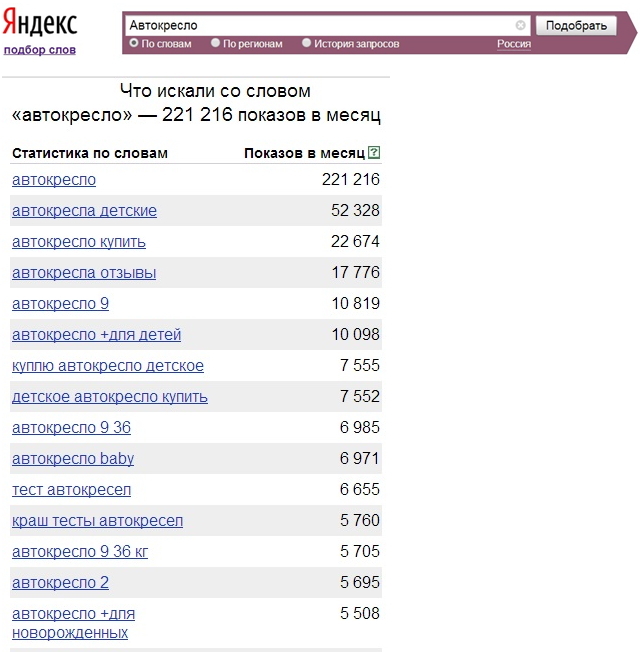Click the Подобрать button
Viewport: 643px width, 652px height.
pyautogui.click(x=576, y=26)
